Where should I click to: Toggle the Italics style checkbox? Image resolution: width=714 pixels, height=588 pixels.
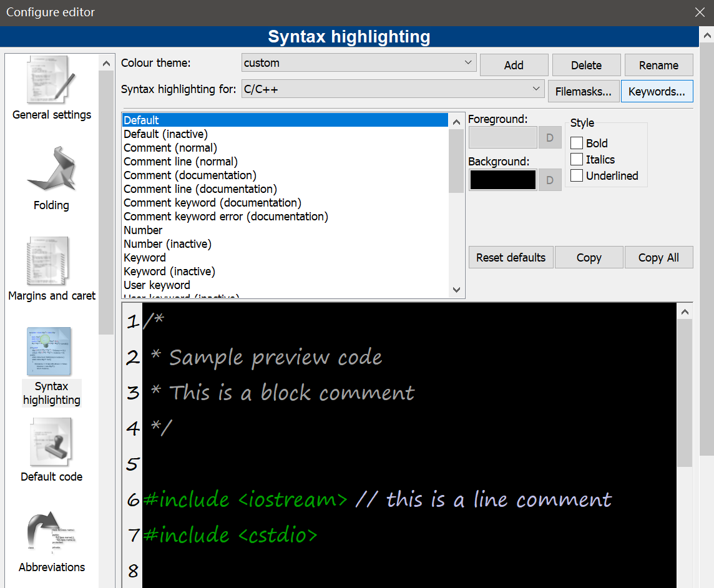click(577, 160)
